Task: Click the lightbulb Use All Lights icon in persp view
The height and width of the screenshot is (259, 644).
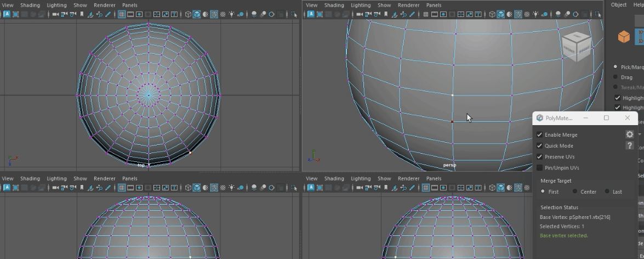Action: (536, 14)
